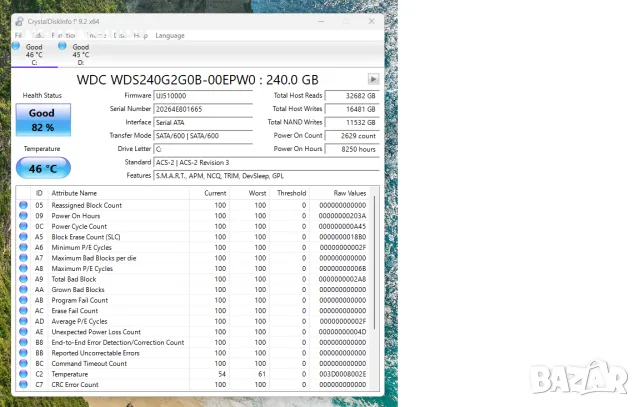Viewport: 640px width, 407px height.
Task: Click the status icon for Maximum Bad Blocks per die
Action: coord(23,258)
